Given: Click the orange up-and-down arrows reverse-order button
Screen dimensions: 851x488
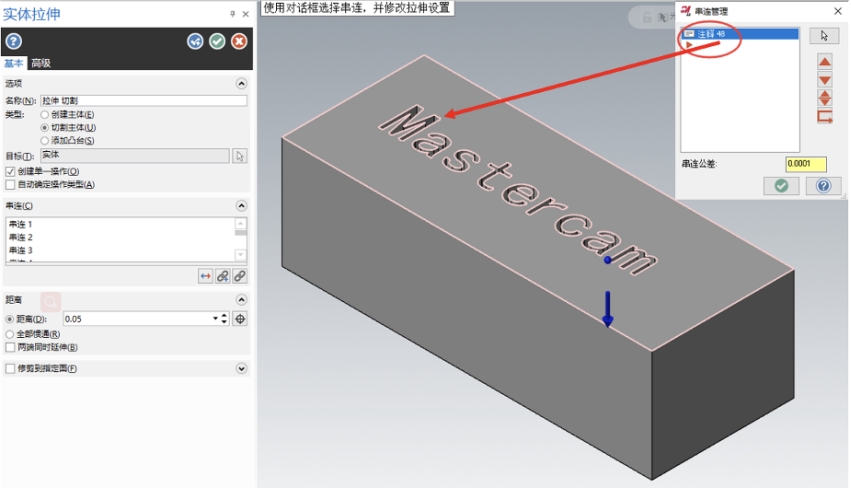Looking at the screenshot, I should tap(825, 98).
